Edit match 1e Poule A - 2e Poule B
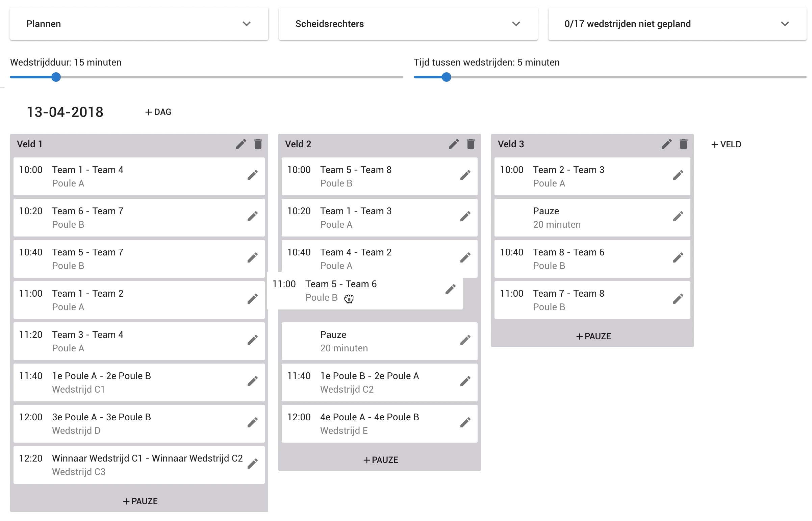 [x=252, y=381]
